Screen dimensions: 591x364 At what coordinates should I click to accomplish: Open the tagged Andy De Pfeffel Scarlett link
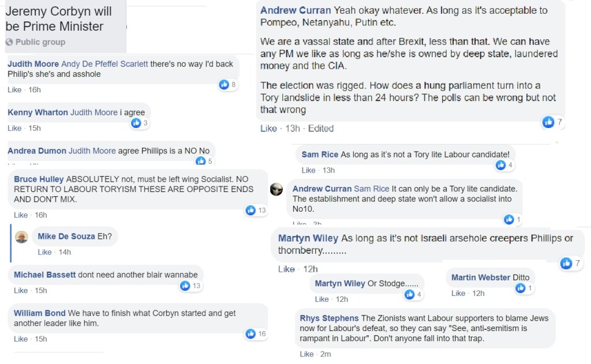tap(104, 64)
